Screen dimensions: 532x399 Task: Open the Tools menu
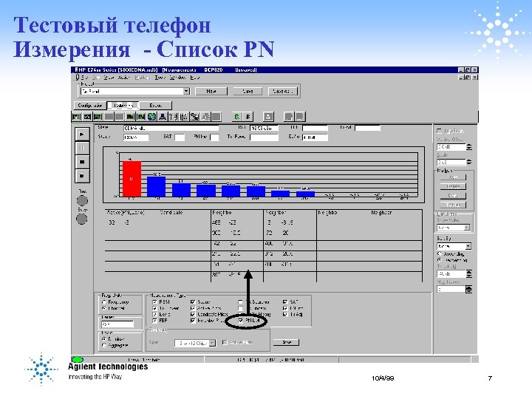pos(160,78)
